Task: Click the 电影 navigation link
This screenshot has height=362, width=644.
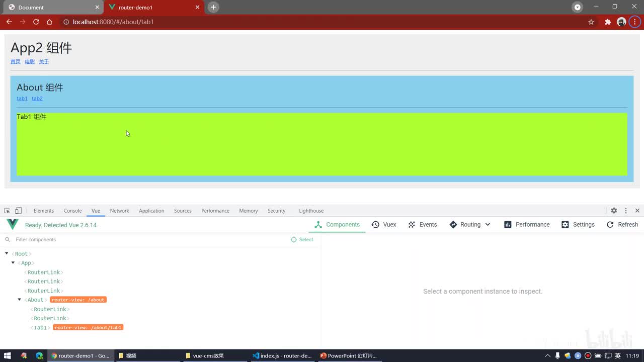Action: [30, 62]
